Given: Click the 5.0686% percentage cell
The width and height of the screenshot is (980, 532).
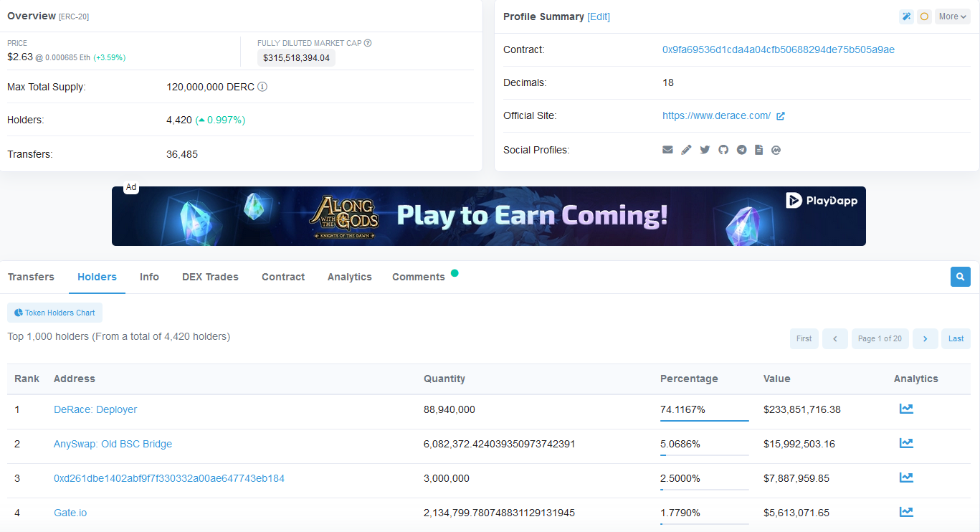Looking at the screenshot, I should pos(680,444).
